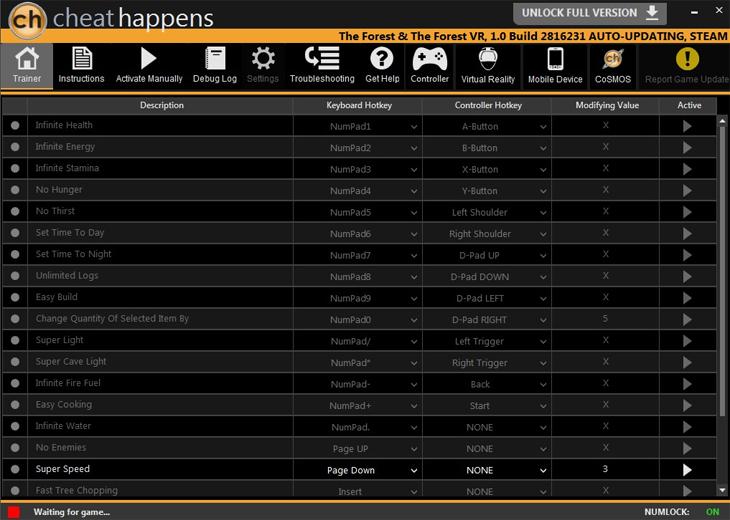Viewport: 730px width, 520px height.
Task: Click the Super Speed modifying value field
Action: [x=605, y=469]
